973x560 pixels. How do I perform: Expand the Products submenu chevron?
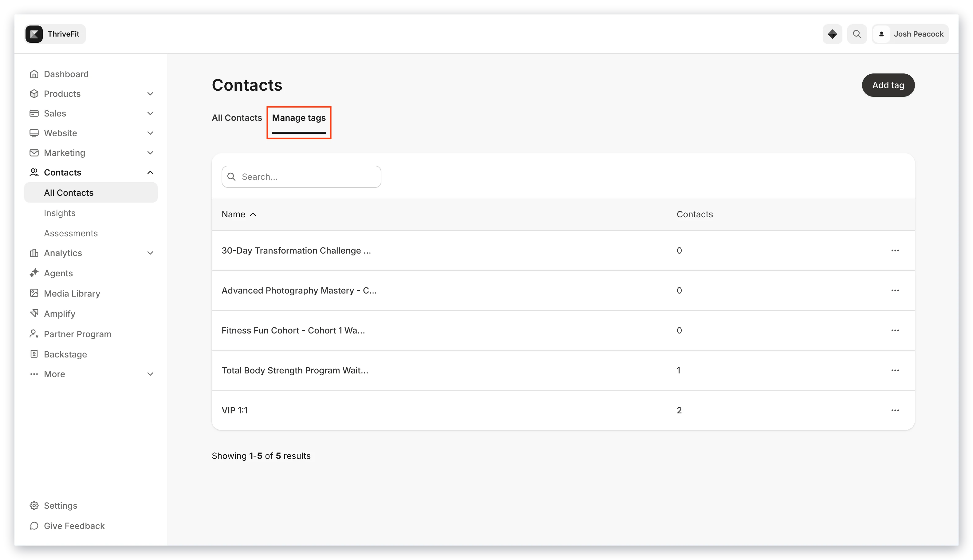[150, 93]
